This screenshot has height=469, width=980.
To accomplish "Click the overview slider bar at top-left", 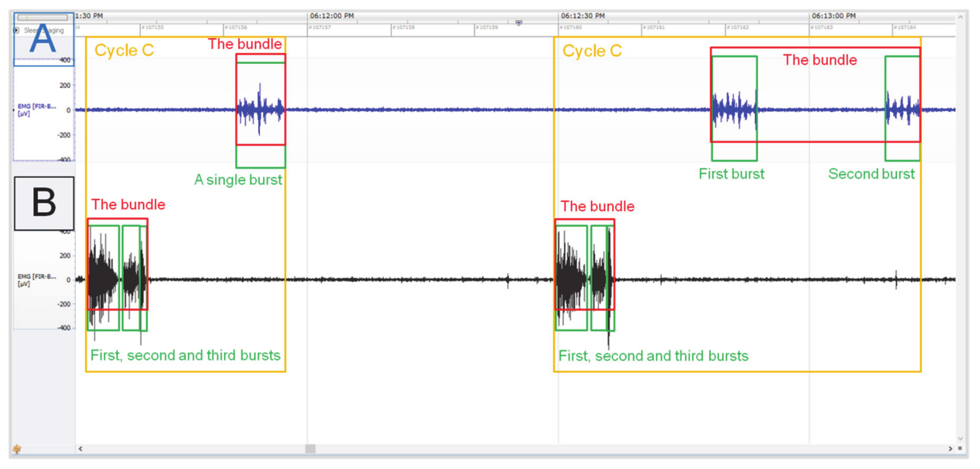I will click(x=43, y=18).
